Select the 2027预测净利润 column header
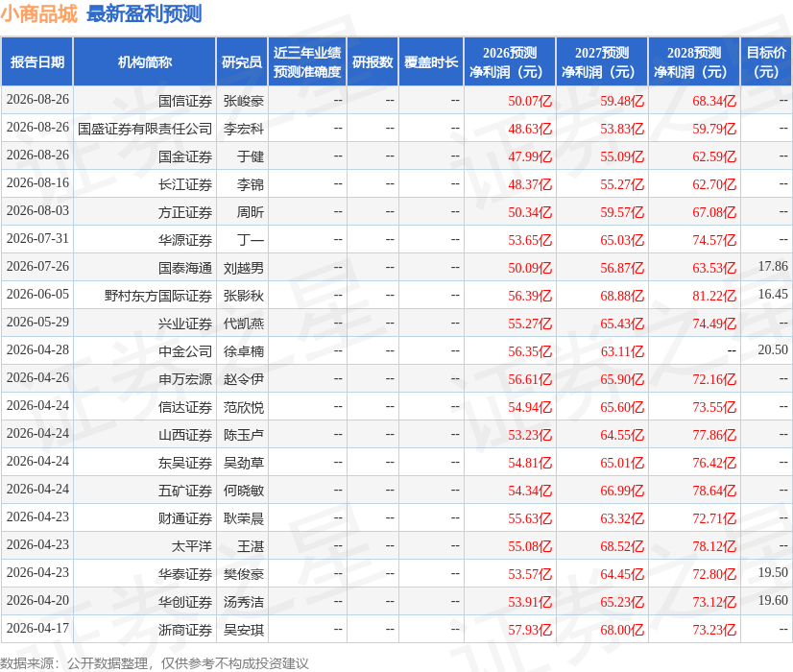Viewport: 793px width, 672px height. pyautogui.click(x=602, y=61)
